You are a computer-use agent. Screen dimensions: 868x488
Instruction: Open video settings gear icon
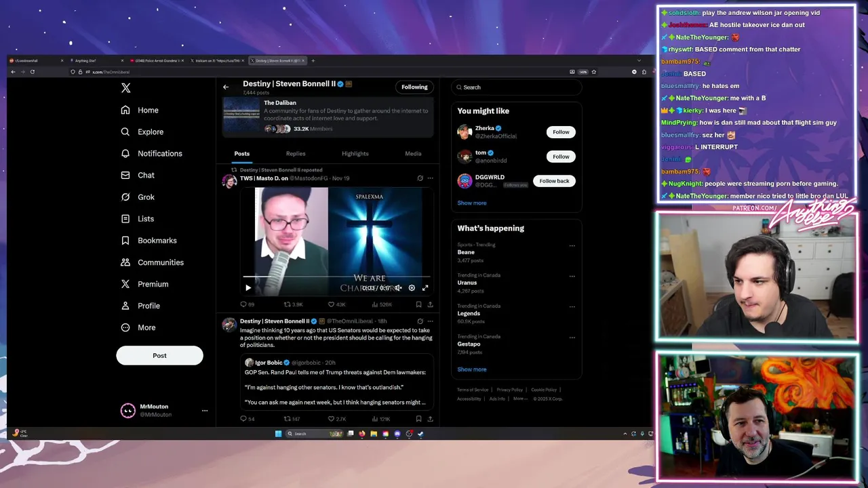pyautogui.click(x=412, y=288)
